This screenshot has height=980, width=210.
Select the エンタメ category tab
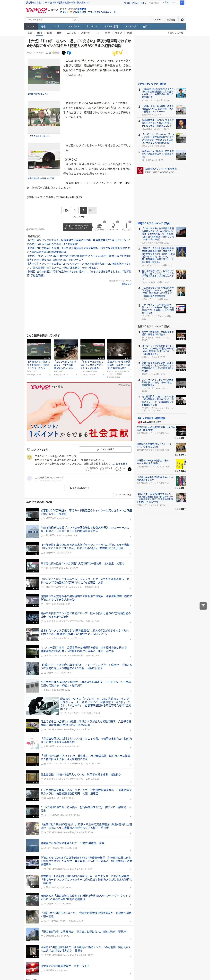71,33
